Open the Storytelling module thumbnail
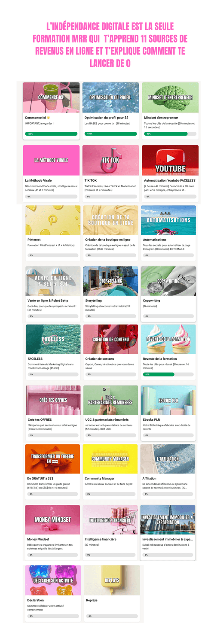The image size is (211, 644). tap(110, 281)
